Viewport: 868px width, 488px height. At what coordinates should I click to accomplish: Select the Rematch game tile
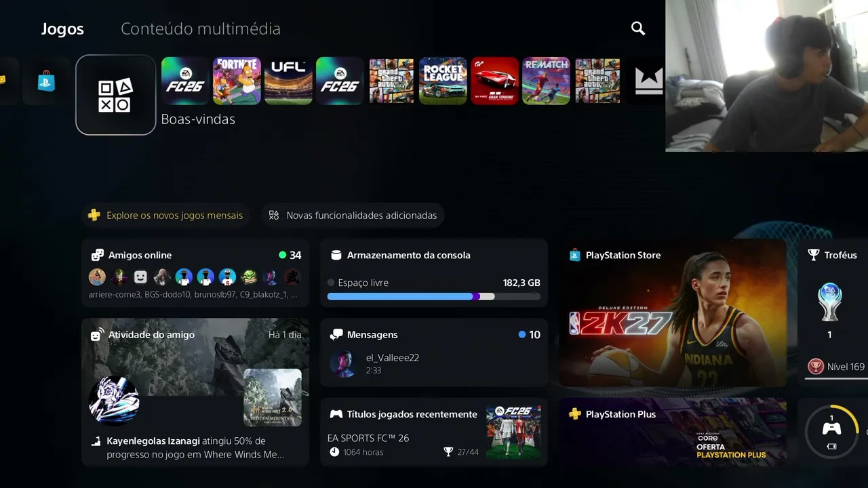pos(546,81)
